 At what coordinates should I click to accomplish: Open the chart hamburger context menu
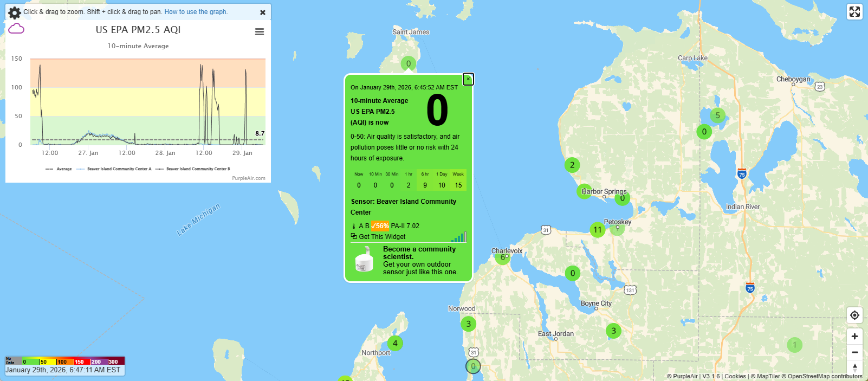[260, 32]
